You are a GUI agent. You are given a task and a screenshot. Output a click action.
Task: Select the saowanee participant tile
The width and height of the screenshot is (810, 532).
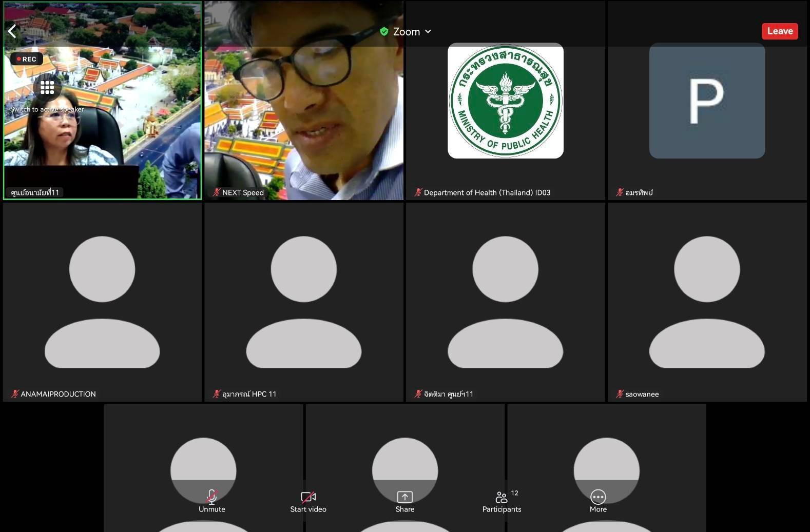pyautogui.click(x=707, y=302)
